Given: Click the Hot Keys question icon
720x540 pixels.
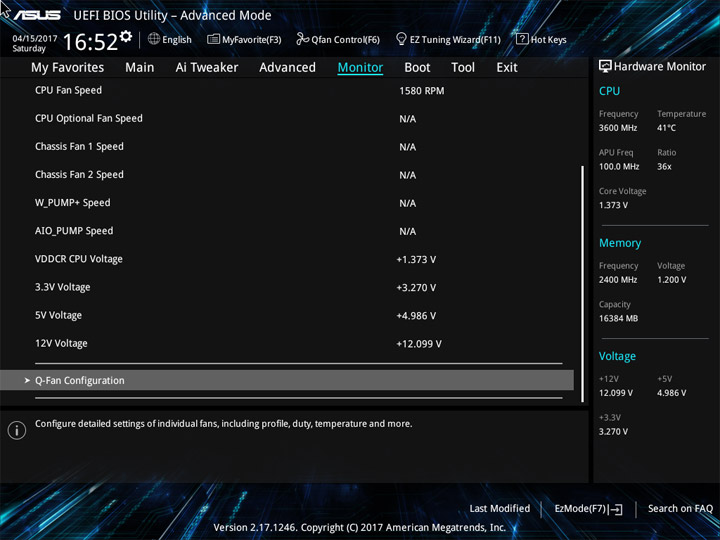Looking at the screenshot, I should pyautogui.click(x=522, y=39).
